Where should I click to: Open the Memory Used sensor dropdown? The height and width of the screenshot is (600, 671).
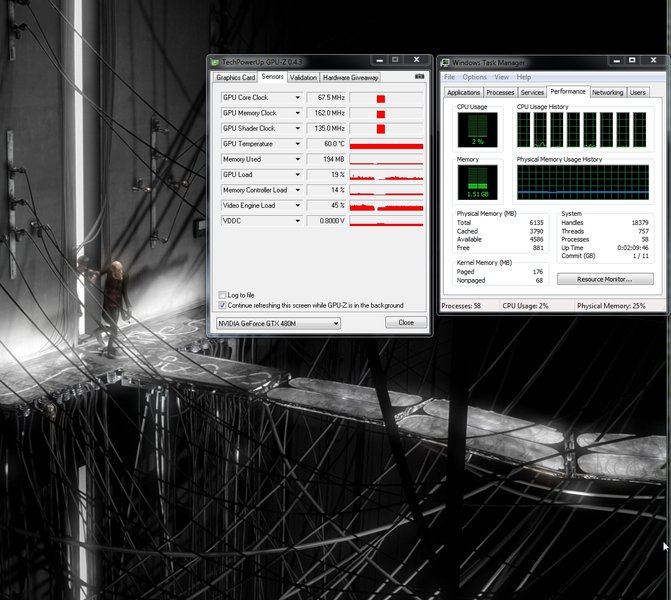pyautogui.click(x=298, y=159)
